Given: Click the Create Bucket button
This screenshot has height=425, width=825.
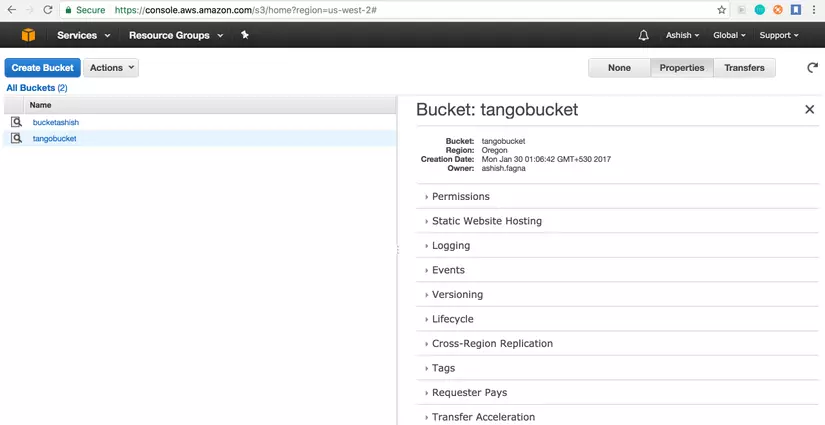Looking at the screenshot, I should pos(43,68).
